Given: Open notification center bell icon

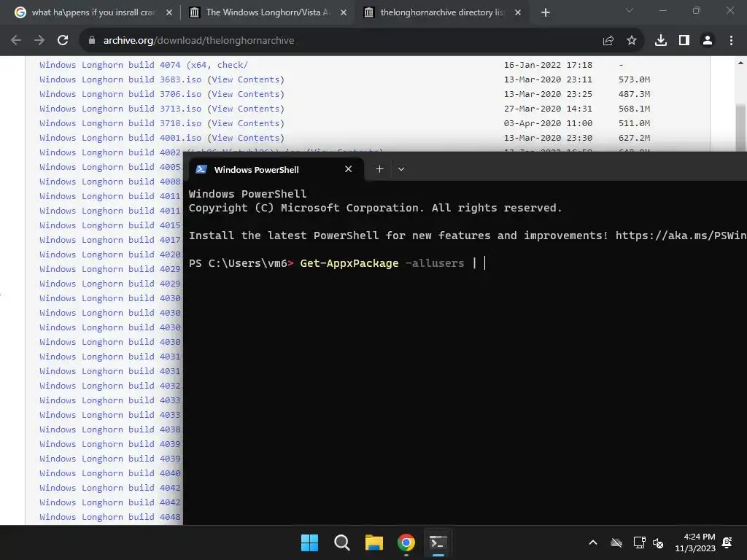Looking at the screenshot, I should coord(727,542).
